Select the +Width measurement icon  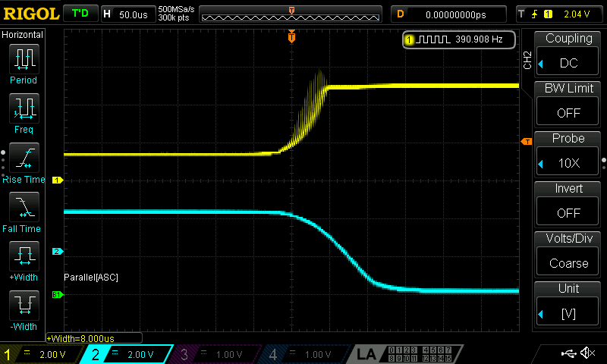[24, 258]
